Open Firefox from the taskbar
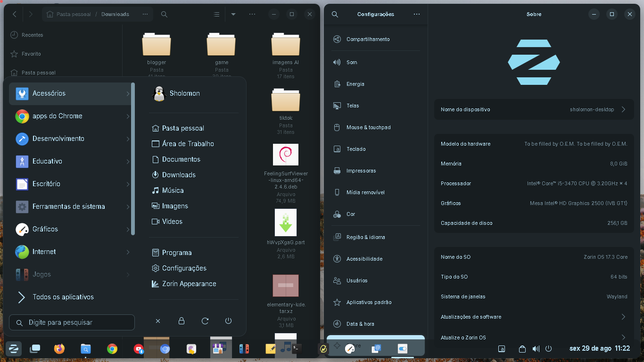Viewport: 644px width, 362px height. point(59,349)
